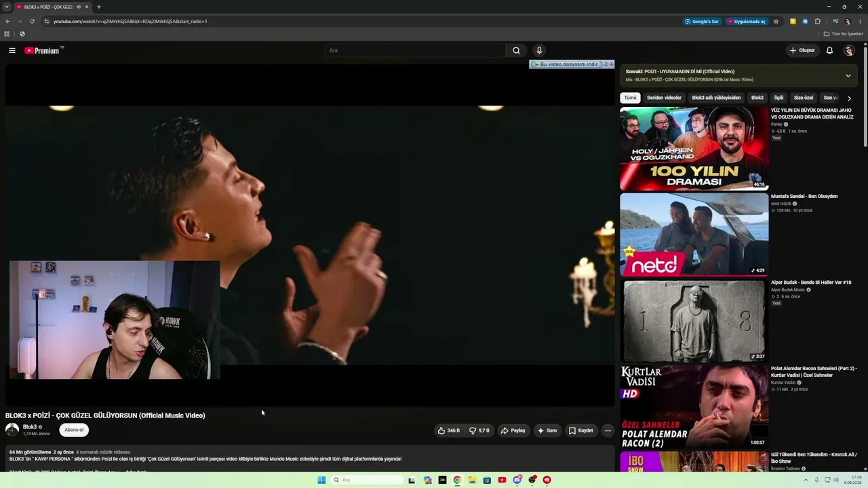This screenshot has height=488, width=868.
Task: Open the Blok3 channel avatar
Action: pyautogui.click(x=12, y=430)
